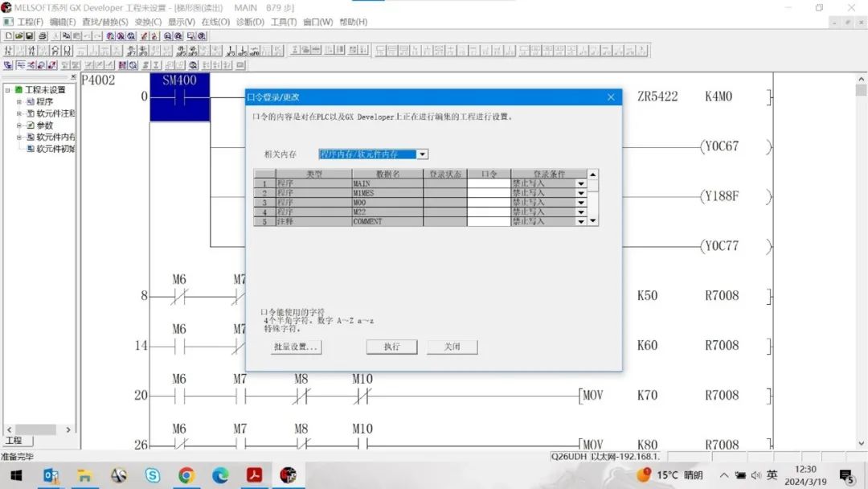Open Microsoft Edge from the taskbar
The height and width of the screenshot is (489, 868).
pos(220,475)
